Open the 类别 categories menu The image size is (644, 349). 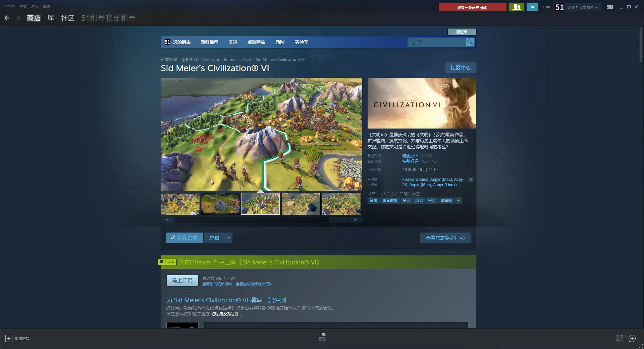pos(233,42)
